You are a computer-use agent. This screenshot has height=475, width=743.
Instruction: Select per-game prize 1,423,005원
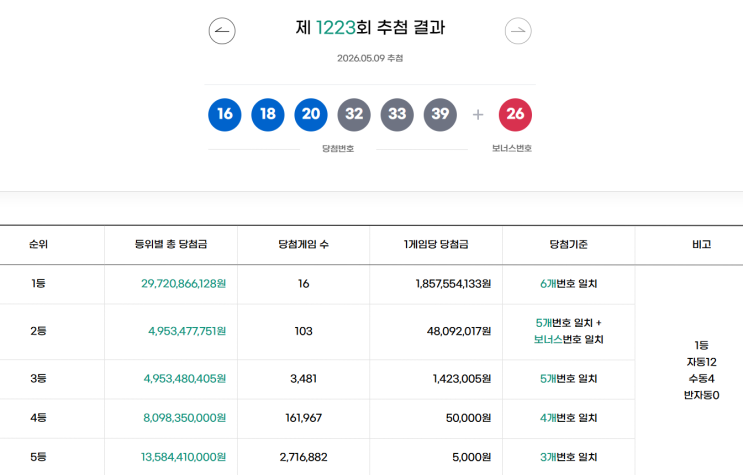462,378
